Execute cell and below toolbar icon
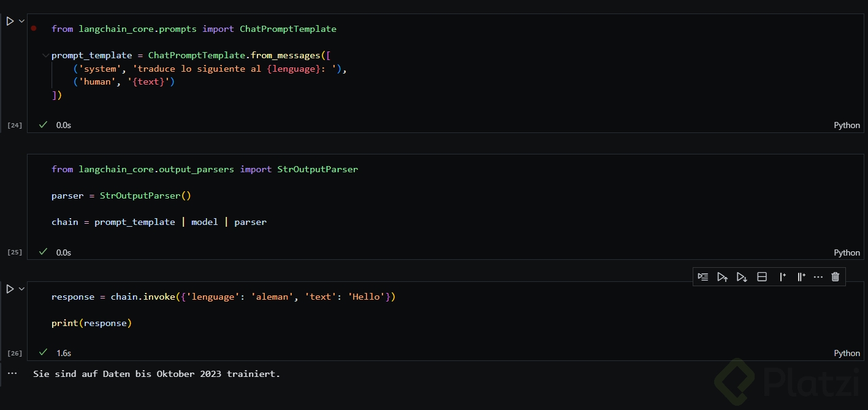The height and width of the screenshot is (410, 868). coord(742,277)
